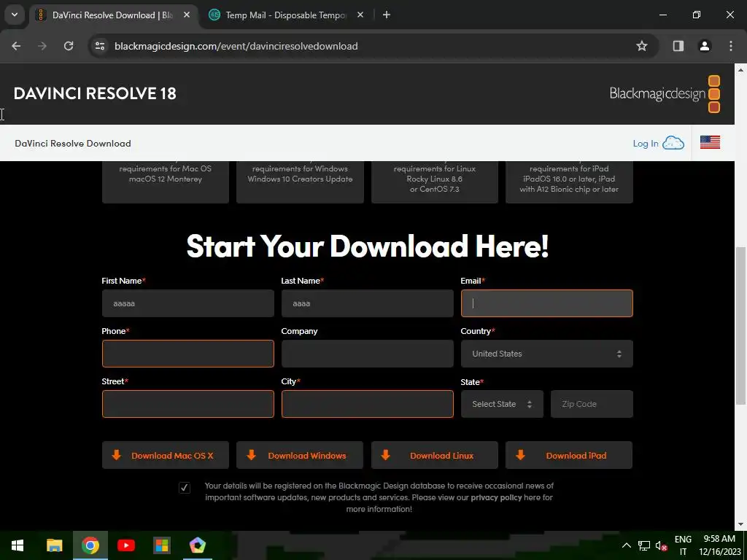Click DaVinci Resolve Download heading link
The height and width of the screenshot is (560, 747).
[x=73, y=144]
